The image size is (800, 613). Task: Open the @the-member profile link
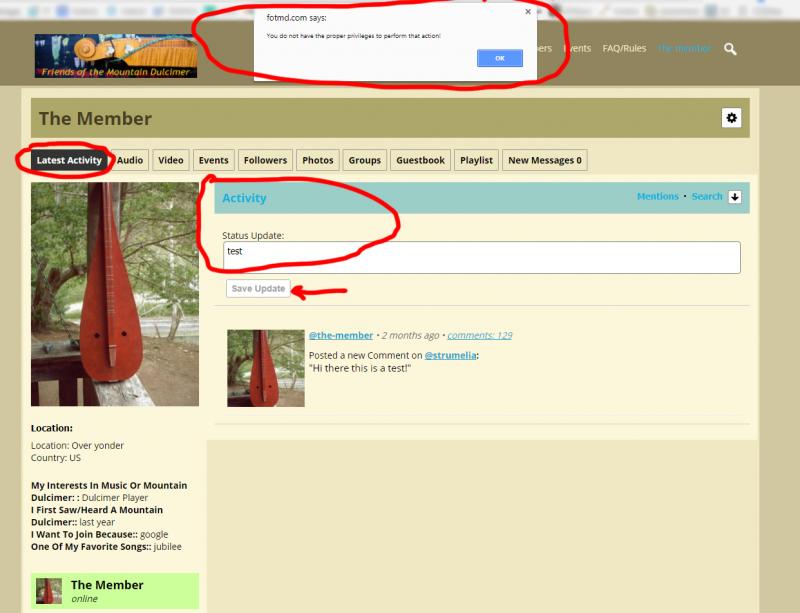pos(341,335)
